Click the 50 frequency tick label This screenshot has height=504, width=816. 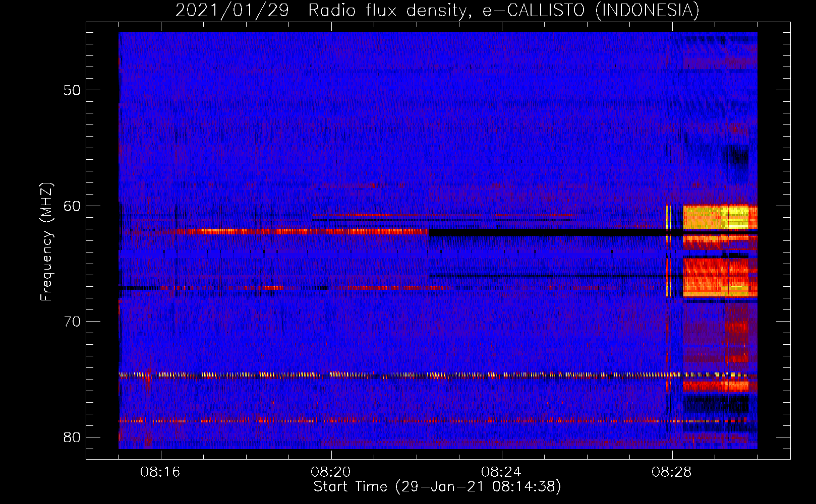(72, 90)
